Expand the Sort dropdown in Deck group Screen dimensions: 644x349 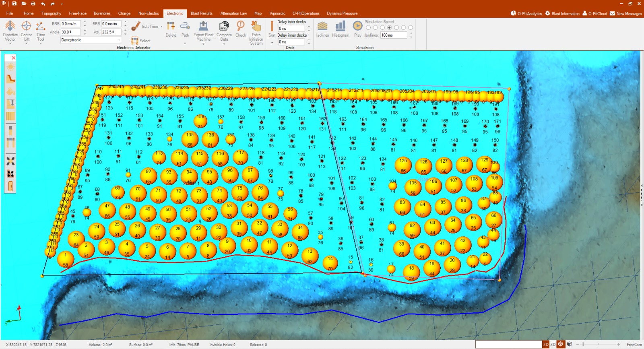tap(272, 42)
